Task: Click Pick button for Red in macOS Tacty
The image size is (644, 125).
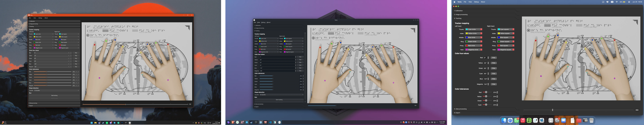Action: pyautogui.click(x=494, y=58)
